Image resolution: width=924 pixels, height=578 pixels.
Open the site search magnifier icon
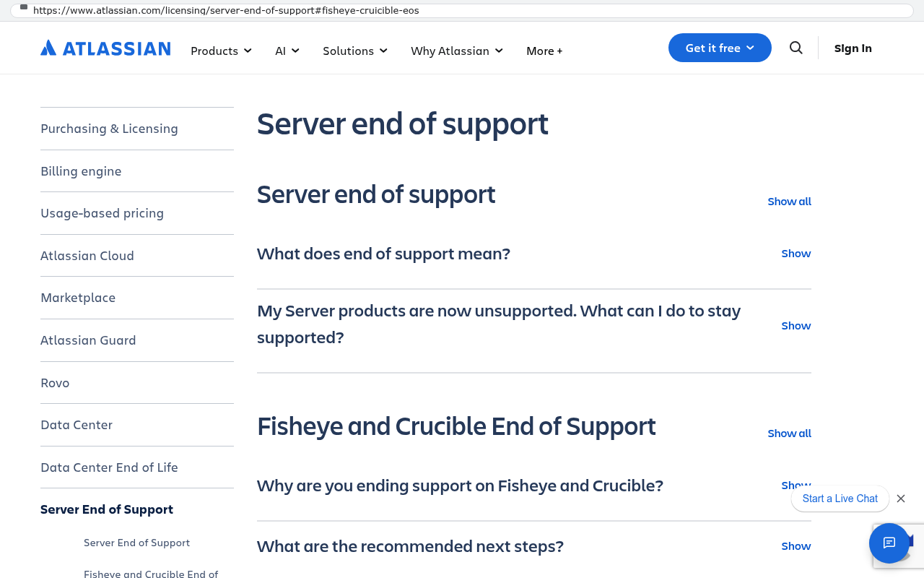796,48
